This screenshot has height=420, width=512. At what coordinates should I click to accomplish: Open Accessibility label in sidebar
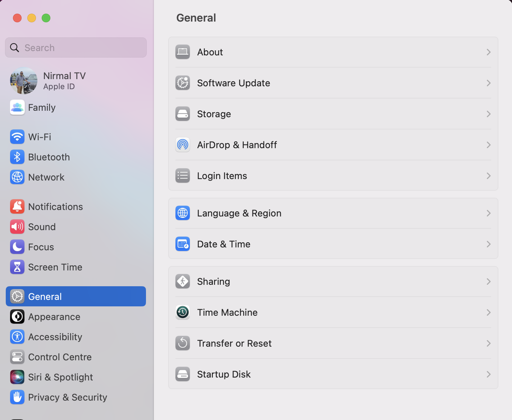click(55, 337)
